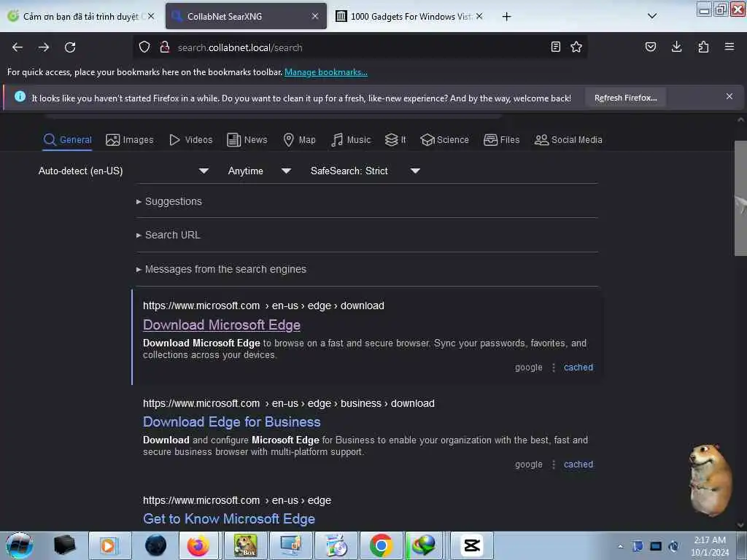Go forward with the forward arrow
Viewport: 747px width, 560px height.
tap(44, 47)
